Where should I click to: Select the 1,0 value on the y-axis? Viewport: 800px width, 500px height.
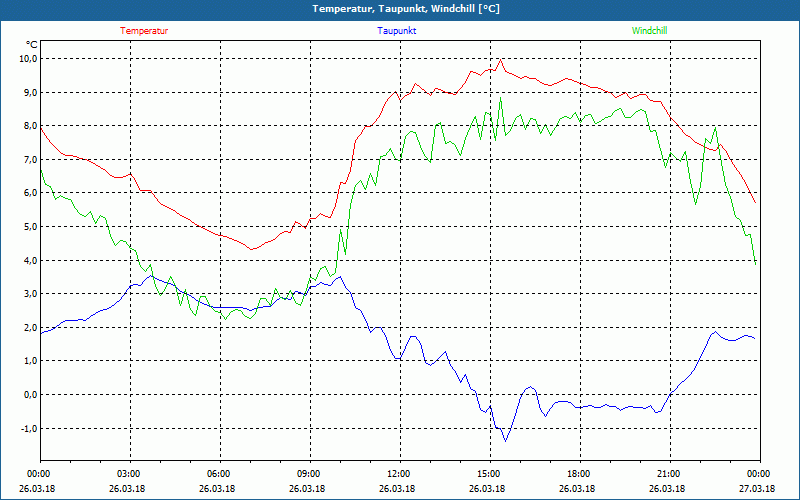coord(30,361)
